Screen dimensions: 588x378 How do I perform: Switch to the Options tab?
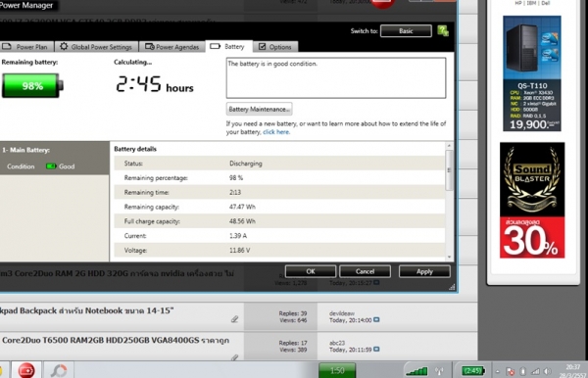point(275,47)
